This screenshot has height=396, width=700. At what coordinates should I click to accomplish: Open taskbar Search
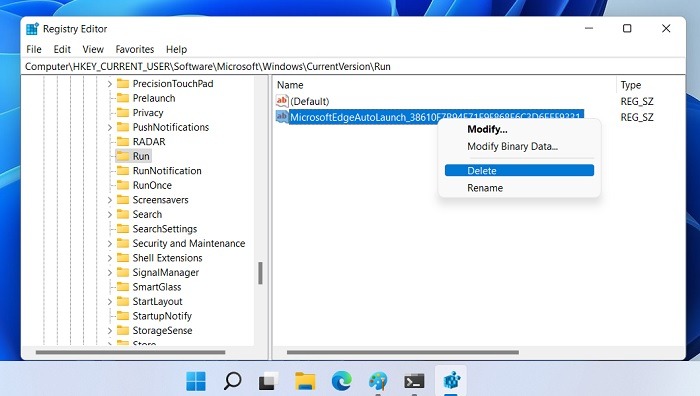(233, 381)
